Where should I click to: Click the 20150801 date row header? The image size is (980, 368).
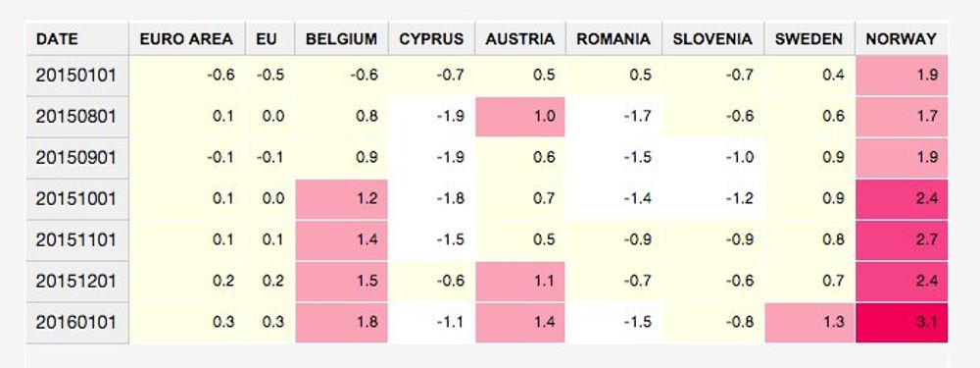point(77,117)
